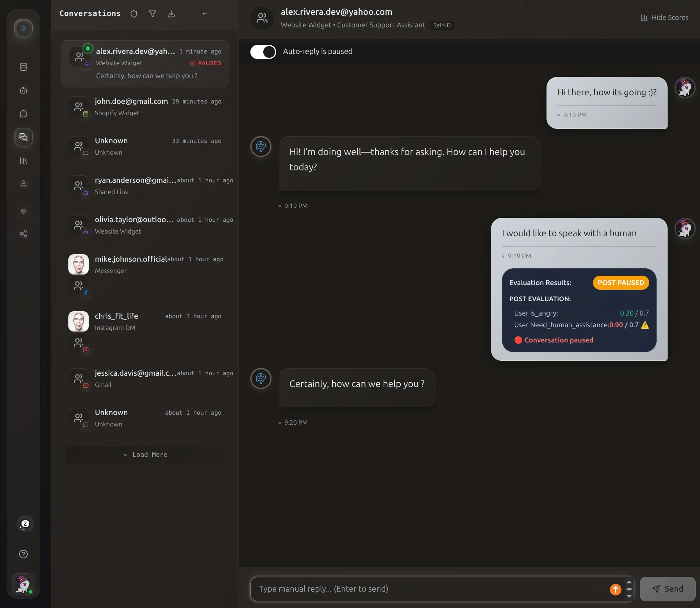Expand the list with Load More
Screen dimensions: 700x608
pyautogui.click(x=145, y=455)
